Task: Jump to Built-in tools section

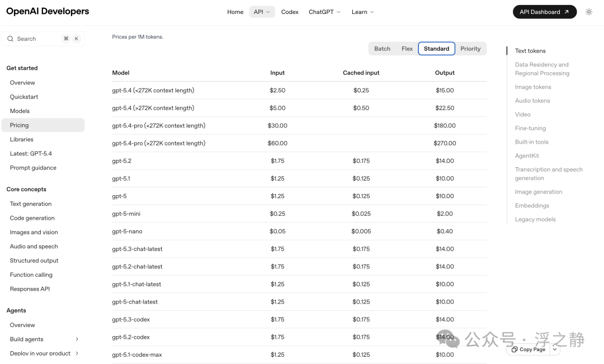Action: point(532,142)
